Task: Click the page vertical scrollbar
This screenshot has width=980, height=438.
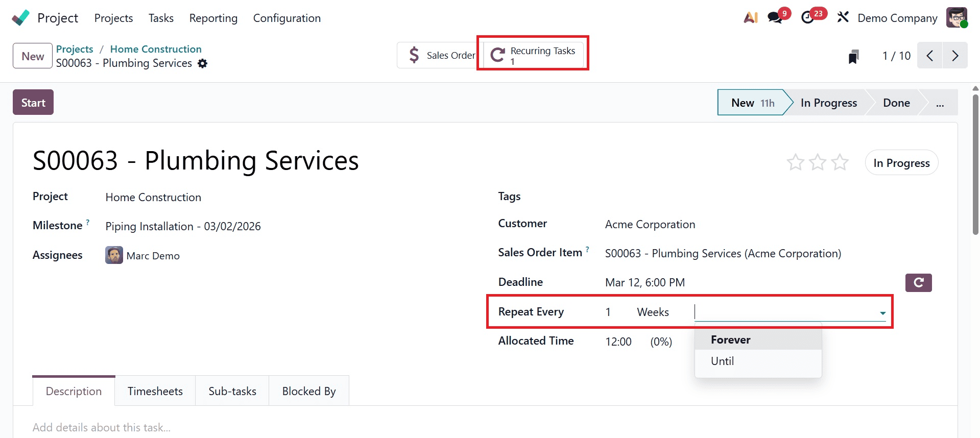Action: click(x=975, y=163)
